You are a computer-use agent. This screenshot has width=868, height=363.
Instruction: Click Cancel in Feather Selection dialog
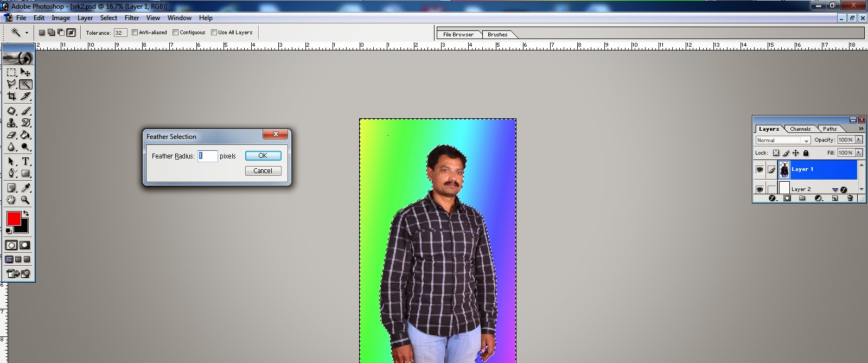(x=263, y=171)
